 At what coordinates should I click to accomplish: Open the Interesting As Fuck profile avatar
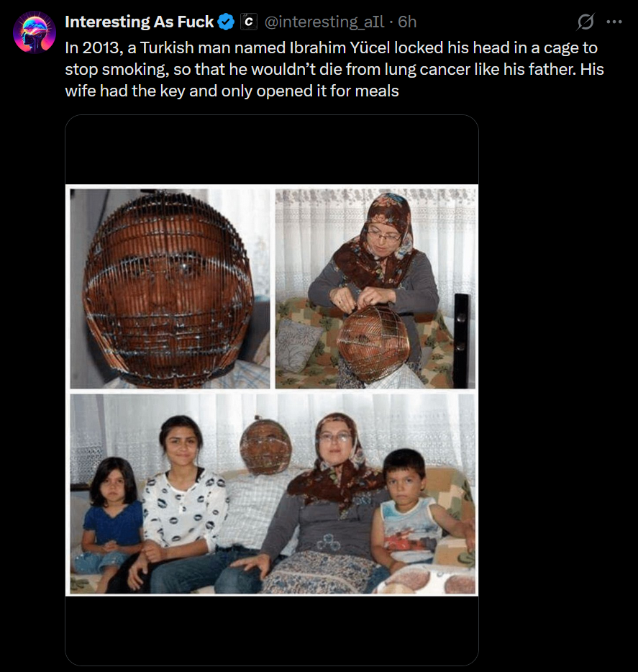(x=35, y=32)
